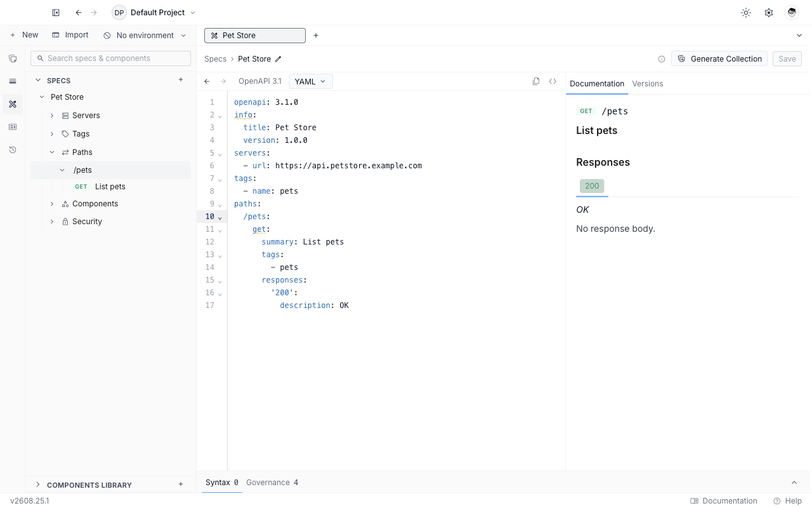Collapse the /pets path node
Image resolution: width=812 pixels, height=508 pixels.
pyautogui.click(x=62, y=170)
